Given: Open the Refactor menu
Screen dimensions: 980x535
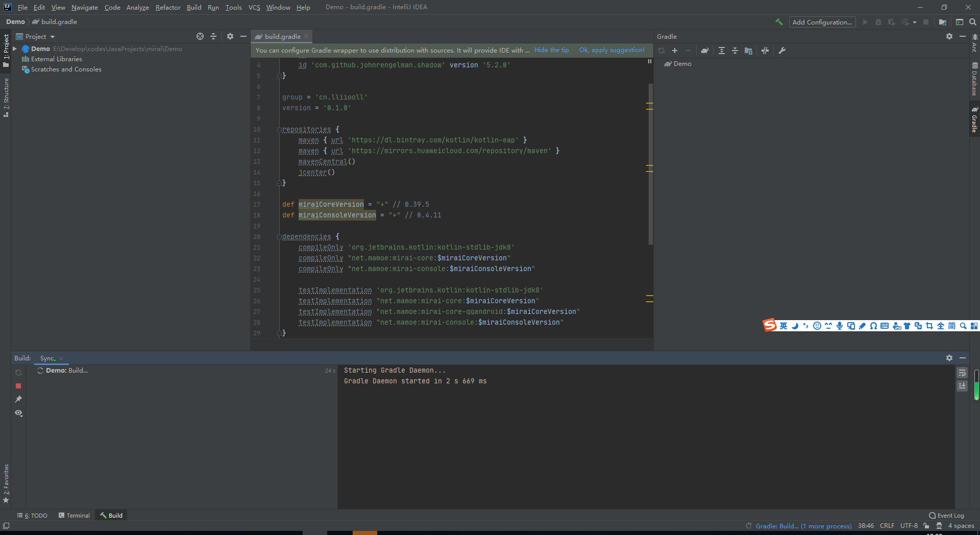Looking at the screenshot, I should tap(168, 7).
